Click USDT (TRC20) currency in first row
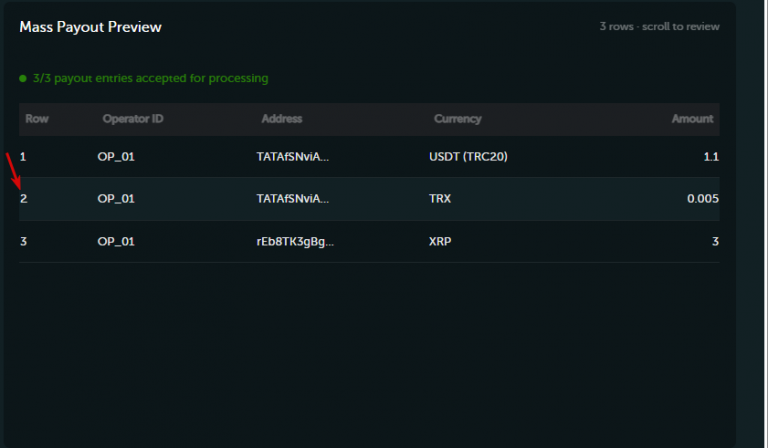This screenshot has width=768, height=448. (x=468, y=157)
